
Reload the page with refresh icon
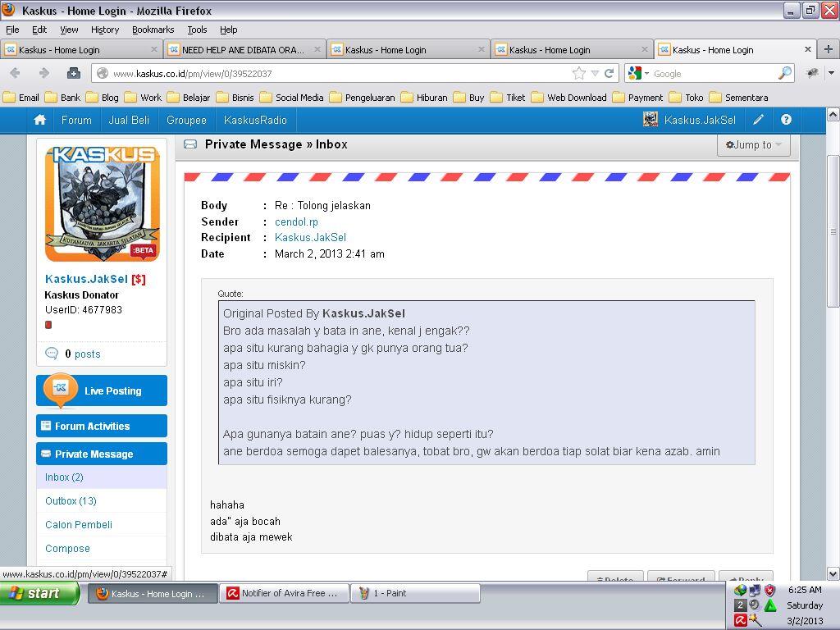coord(609,73)
